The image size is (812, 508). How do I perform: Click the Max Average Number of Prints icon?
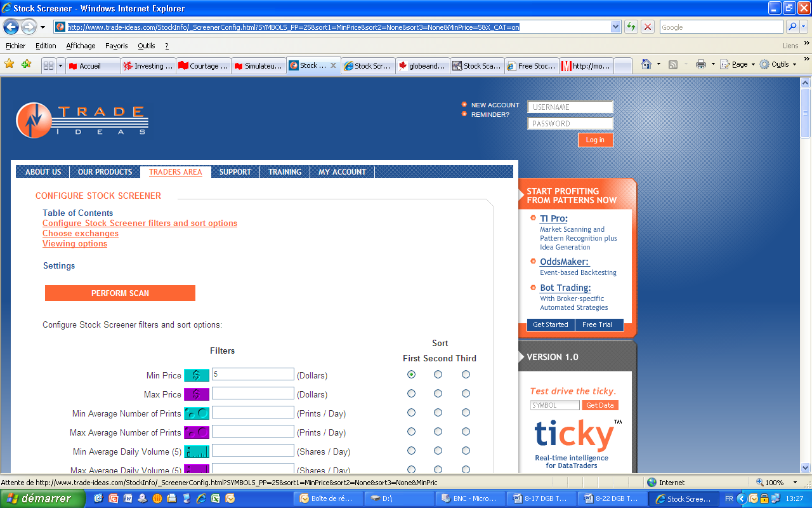pyautogui.click(x=197, y=432)
